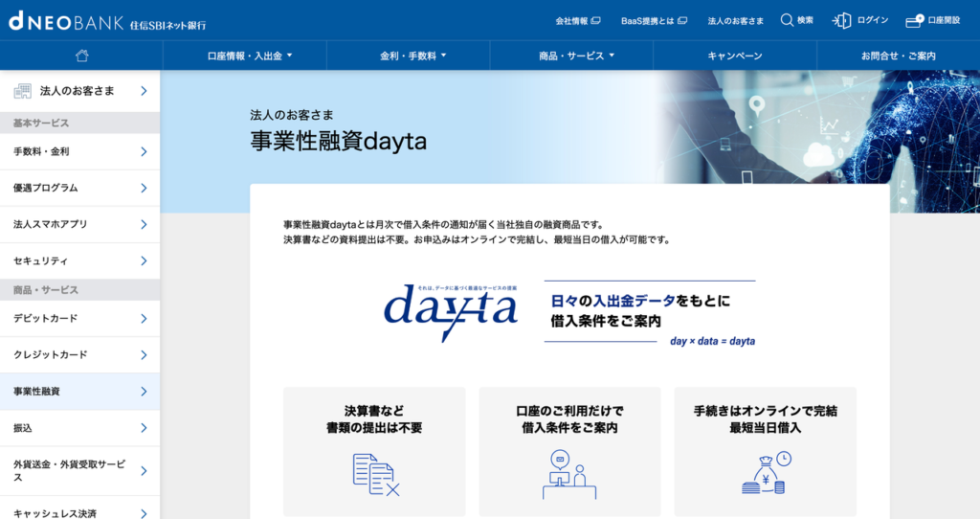Click external link icon beside 会社情報
The width and height of the screenshot is (980, 519).
click(x=595, y=21)
